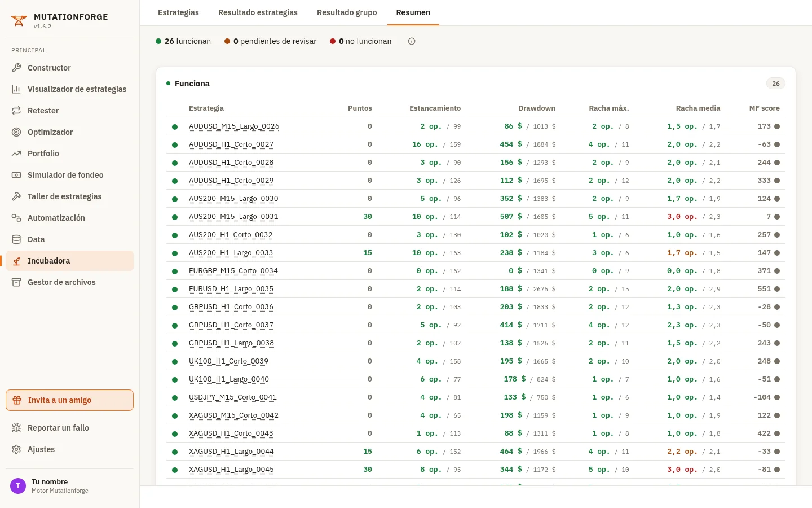Click the green status dot for GBPUSD_H1_Largo_0038
The height and width of the screenshot is (508, 812).
point(175,343)
